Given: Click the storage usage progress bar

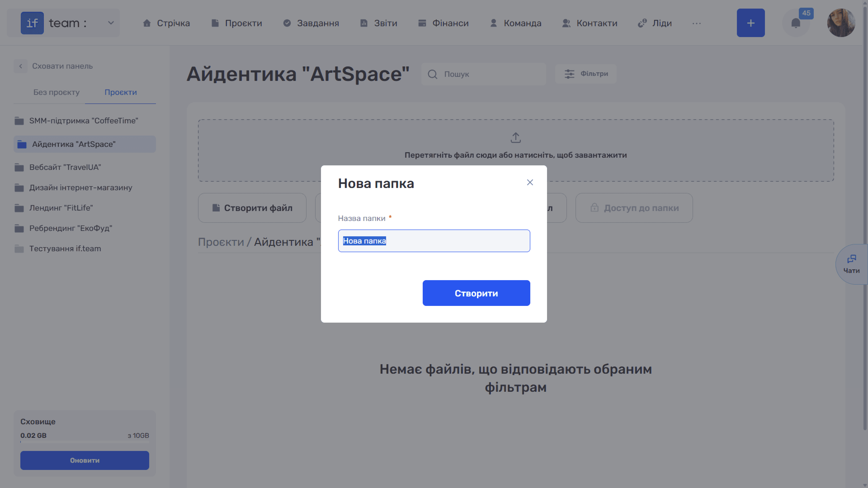Looking at the screenshot, I should point(85,442).
